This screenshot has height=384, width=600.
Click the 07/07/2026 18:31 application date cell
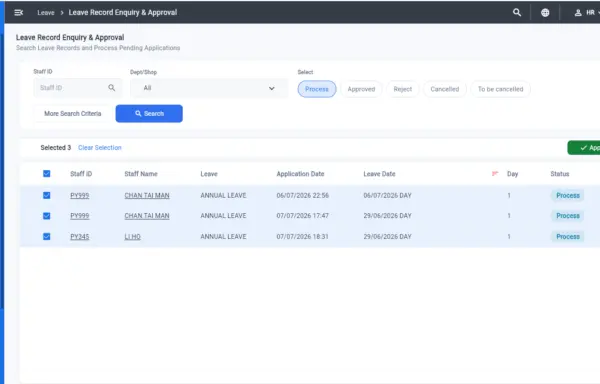pos(302,236)
